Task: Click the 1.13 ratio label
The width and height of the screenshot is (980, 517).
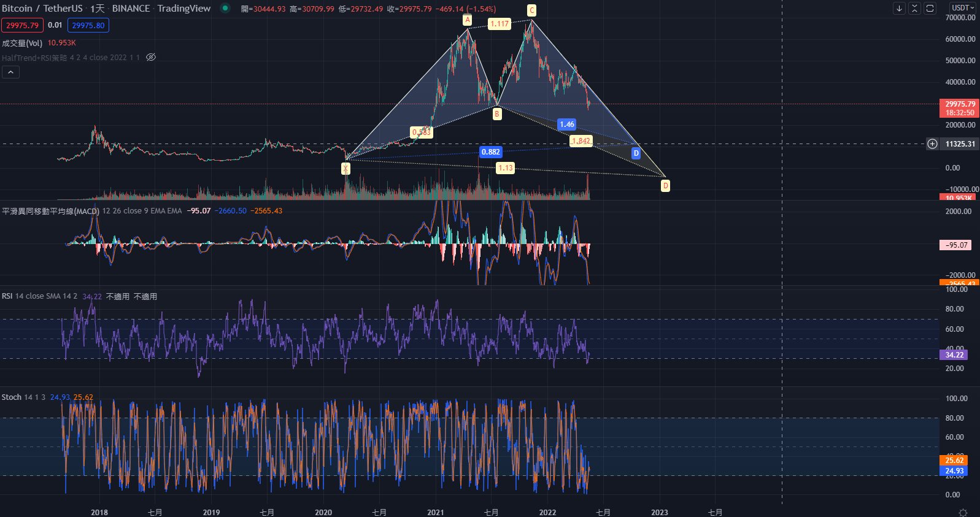Action: point(505,168)
